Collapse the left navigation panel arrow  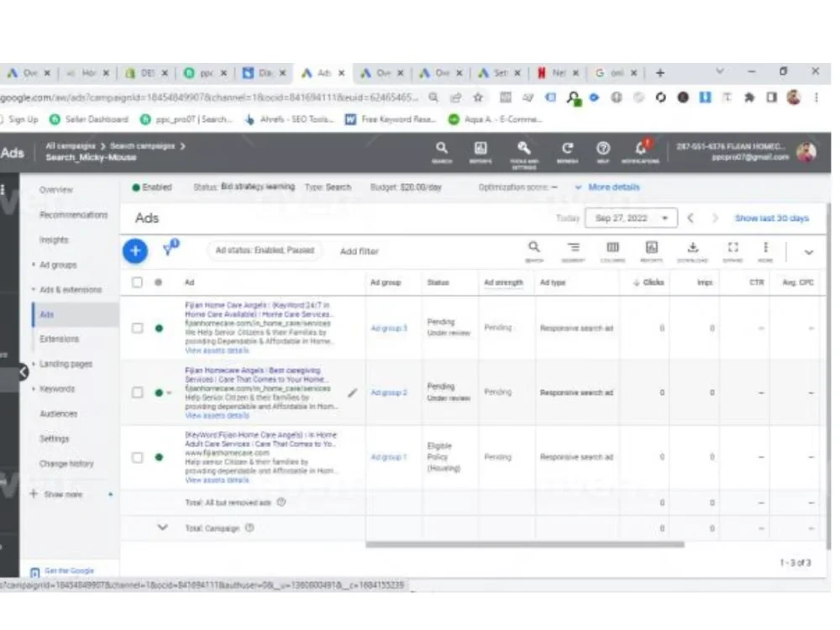22,371
